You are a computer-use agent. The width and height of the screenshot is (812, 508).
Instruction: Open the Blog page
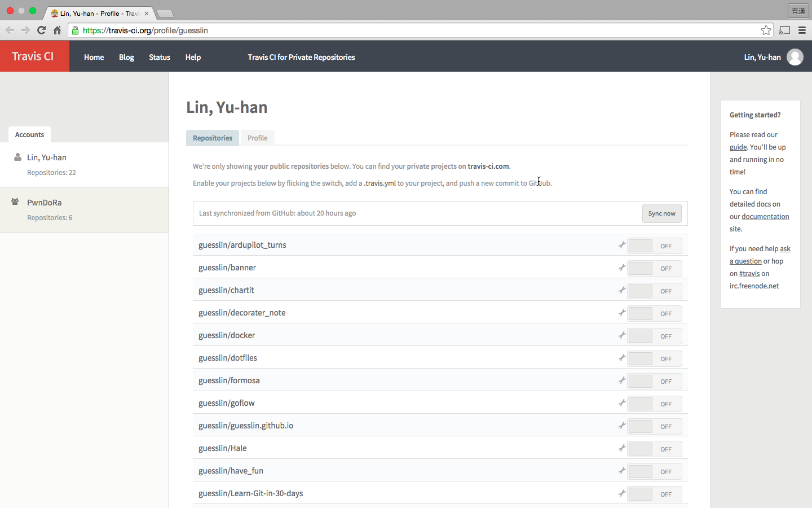coord(126,57)
